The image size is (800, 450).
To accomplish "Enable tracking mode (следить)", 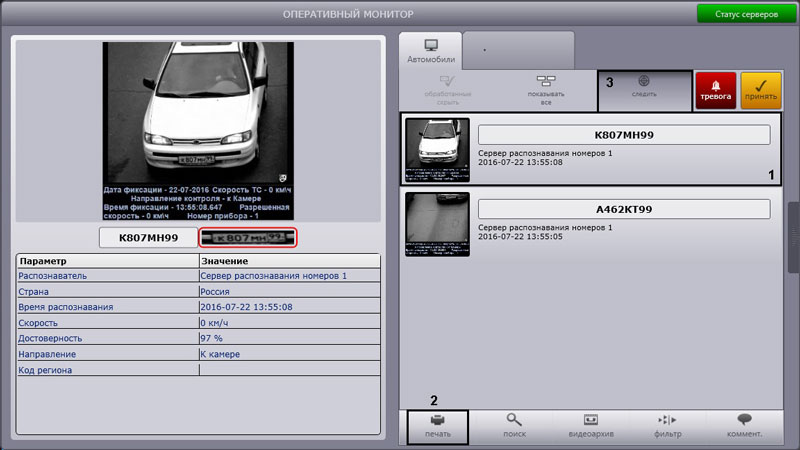I will pyautogui.click(x=643, y=90).
